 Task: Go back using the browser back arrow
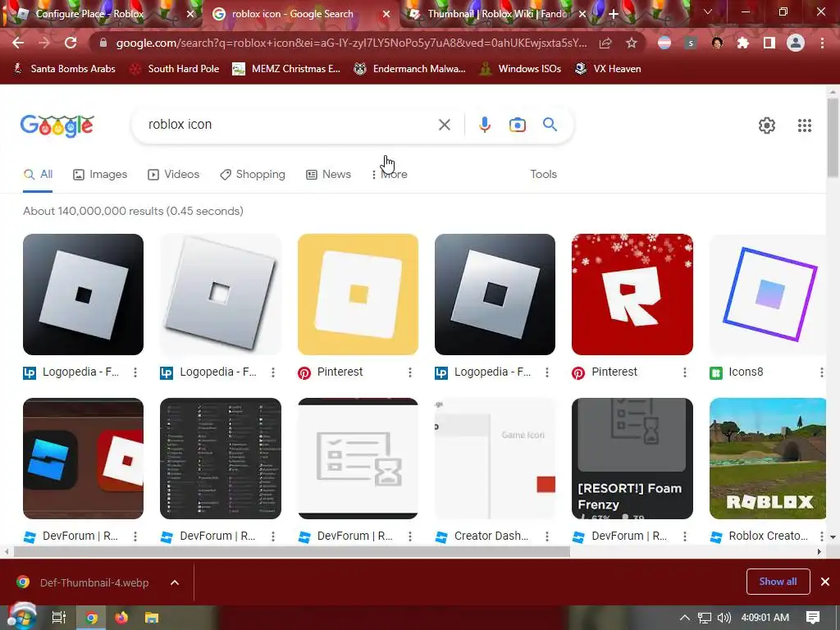18,43
